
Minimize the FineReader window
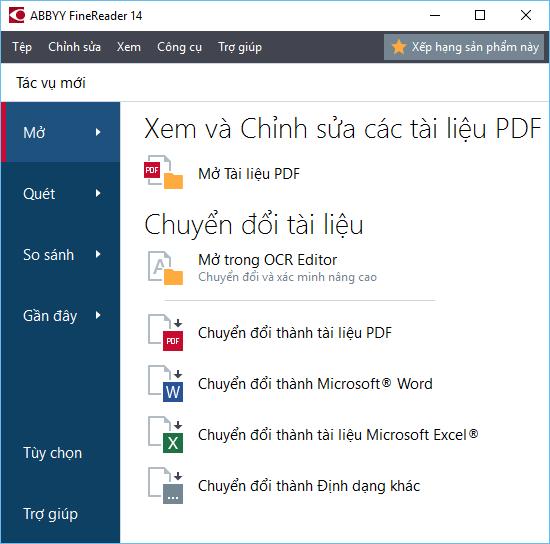tap(435, 15)
